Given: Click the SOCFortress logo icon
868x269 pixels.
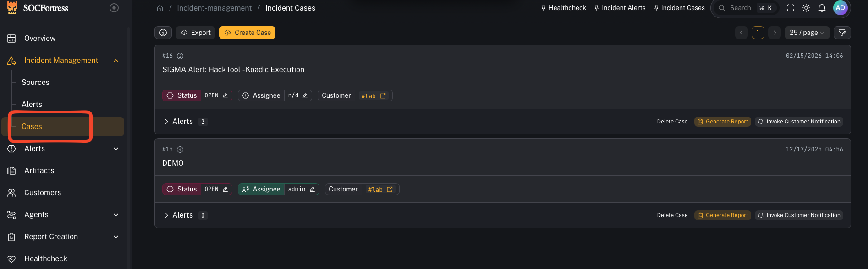Looking at the screenshot, I should pyautogui.click(x=12, y=8).
